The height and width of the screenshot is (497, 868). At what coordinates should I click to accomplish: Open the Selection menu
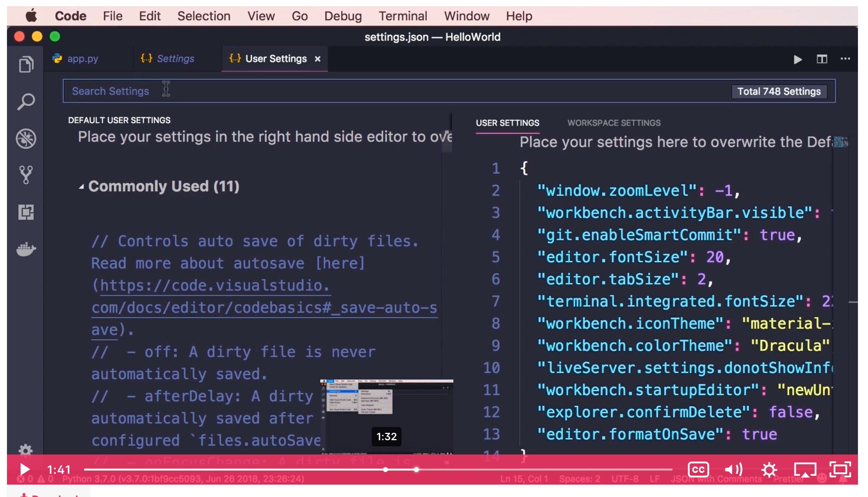click(x=204, y=16)
